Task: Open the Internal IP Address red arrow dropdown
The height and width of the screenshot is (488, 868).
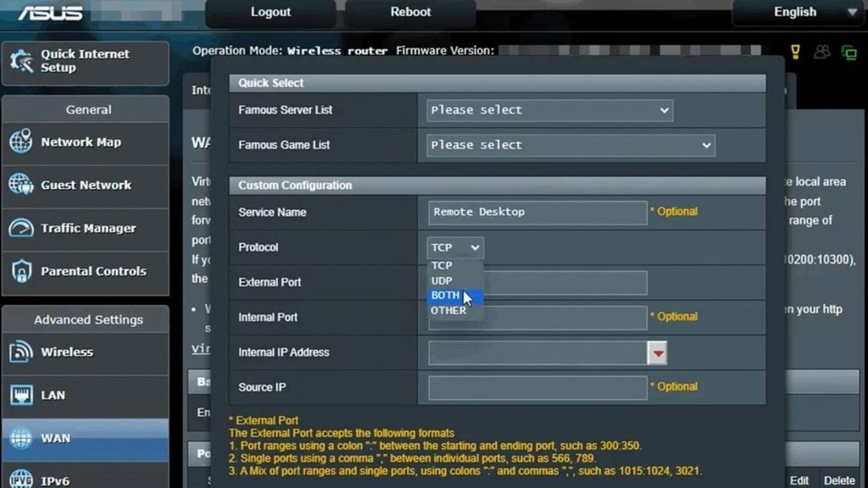Action: coord(657,353)
